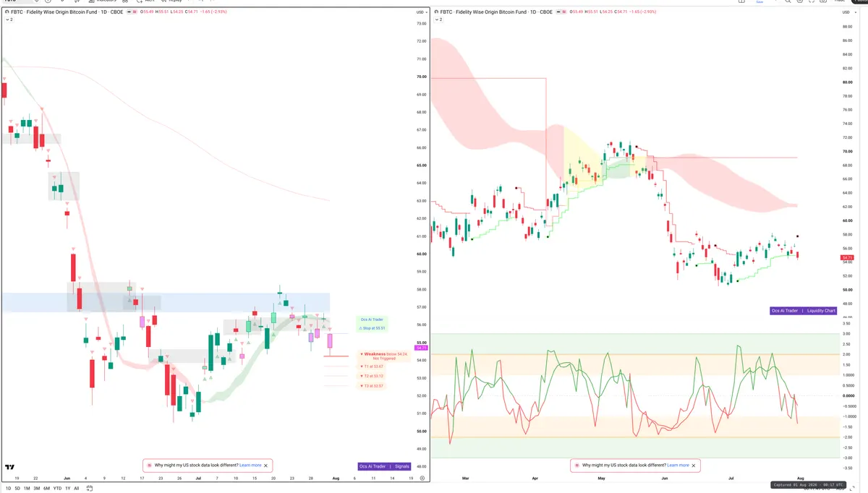The image size is (868, 493).
Task: Click the T2 at 53.13 target label
Action: point(372,376)
